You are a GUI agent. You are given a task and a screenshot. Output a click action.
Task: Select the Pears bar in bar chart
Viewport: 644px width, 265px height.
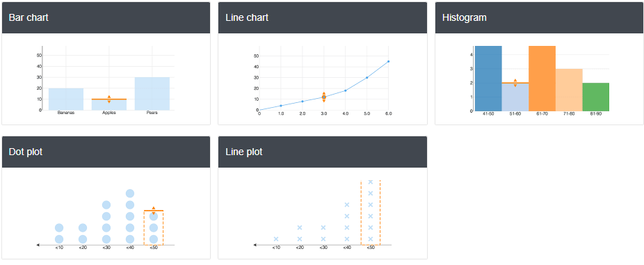tap(152, 94)
